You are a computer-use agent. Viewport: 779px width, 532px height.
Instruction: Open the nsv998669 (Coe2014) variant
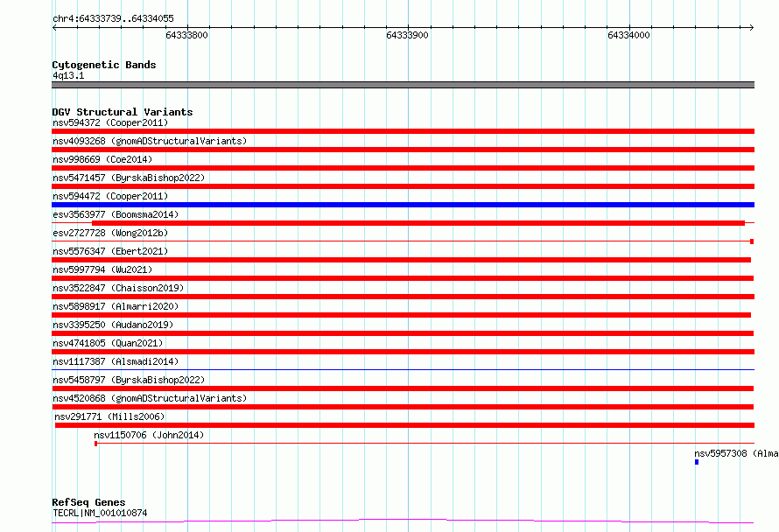(x=102, y=159)
